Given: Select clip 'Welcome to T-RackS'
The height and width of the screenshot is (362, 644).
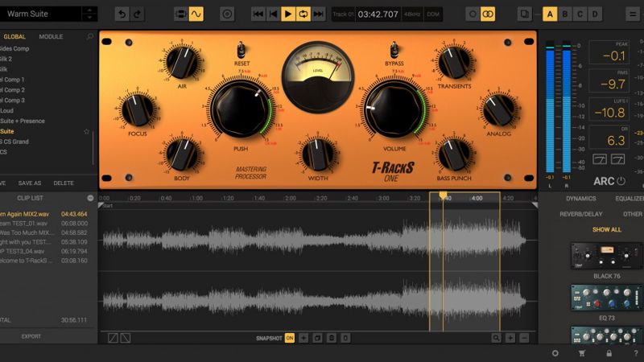Looking at the screenshot, I should [43, 261].
